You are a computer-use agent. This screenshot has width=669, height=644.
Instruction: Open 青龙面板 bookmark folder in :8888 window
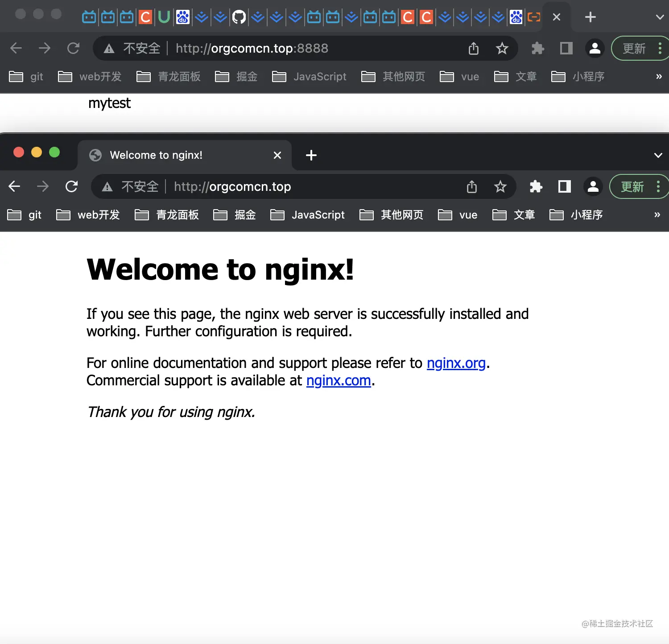click(169, 77)
